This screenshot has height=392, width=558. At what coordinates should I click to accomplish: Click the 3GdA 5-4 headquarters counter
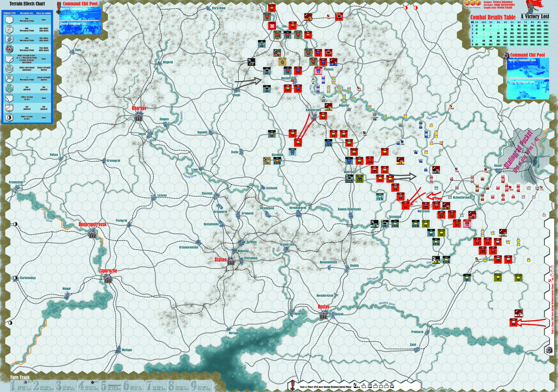pos(401,161)
